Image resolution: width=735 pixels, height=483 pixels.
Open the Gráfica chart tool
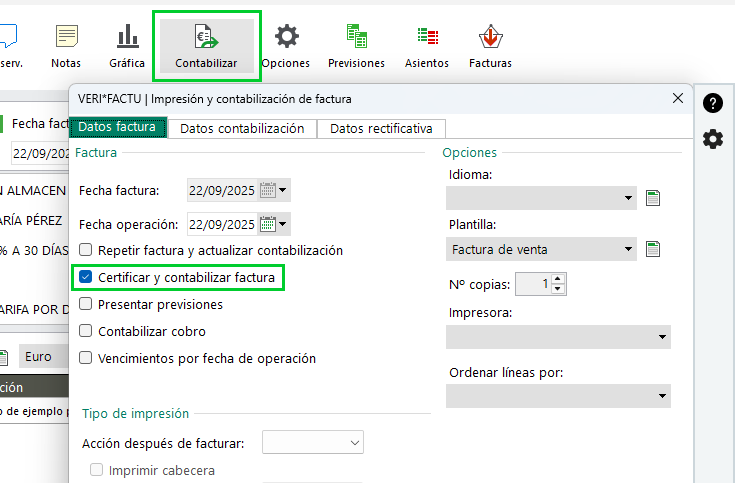click(x=127, y=46)
